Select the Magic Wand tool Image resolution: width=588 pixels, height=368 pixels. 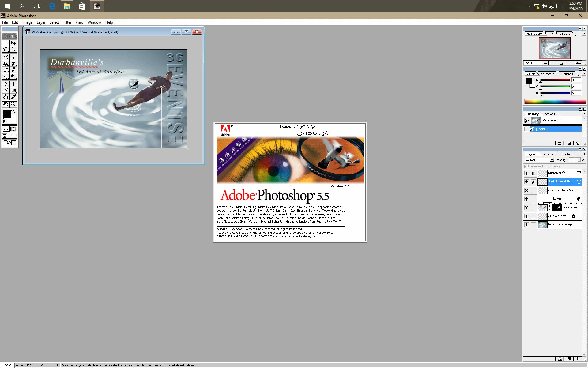[13, 49]
